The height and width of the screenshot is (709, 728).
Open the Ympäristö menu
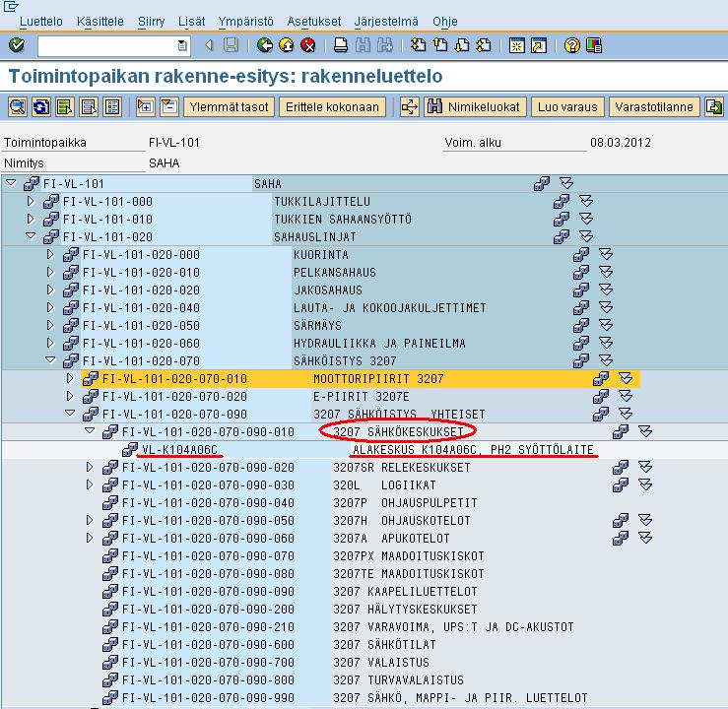(246, 22)
